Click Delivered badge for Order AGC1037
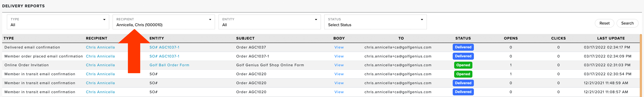644x97 pixels. tap(463, 47)
